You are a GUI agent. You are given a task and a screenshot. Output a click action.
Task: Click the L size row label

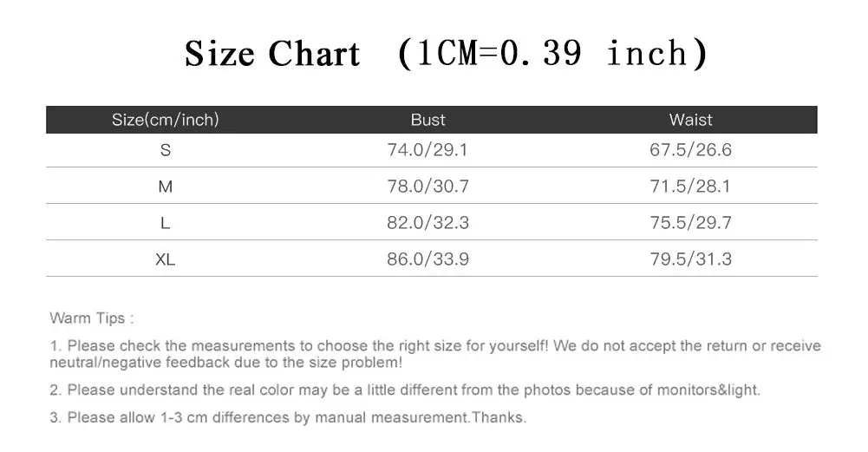[165, 223]
